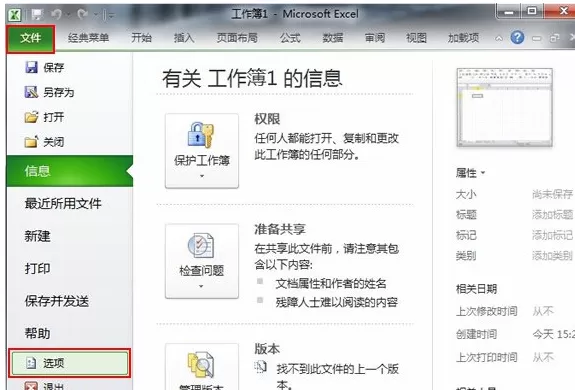
Task: Click the 版本 versions heading
Action: (267, 349)
